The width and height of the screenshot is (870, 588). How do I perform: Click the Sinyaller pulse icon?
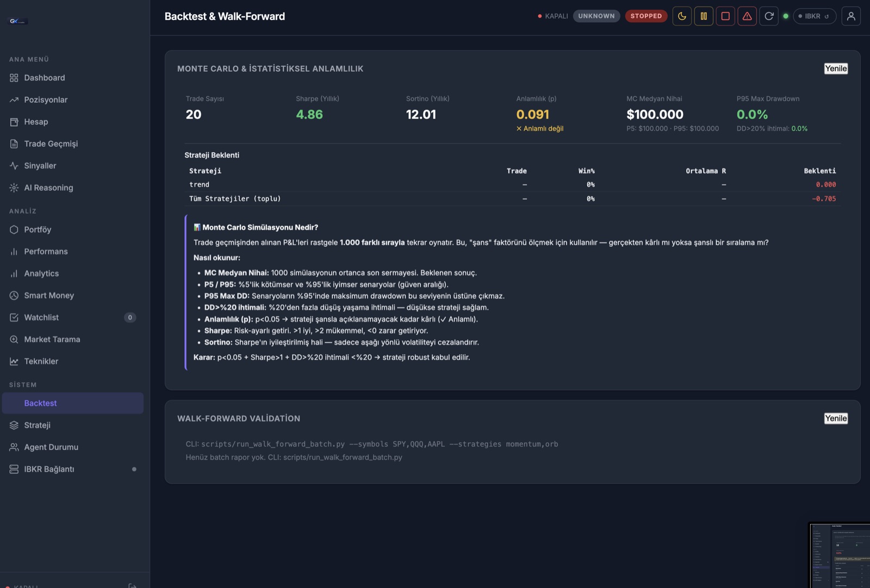(x=14, y=166)
